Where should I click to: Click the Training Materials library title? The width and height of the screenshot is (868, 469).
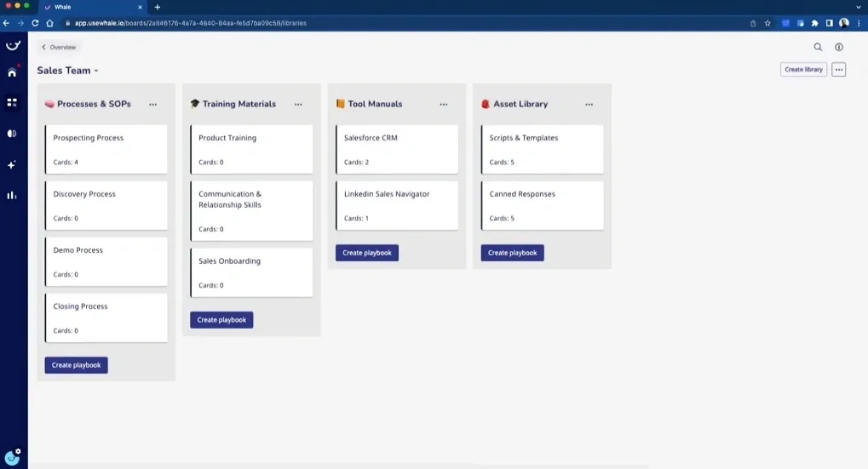click(x=239, y=104)
